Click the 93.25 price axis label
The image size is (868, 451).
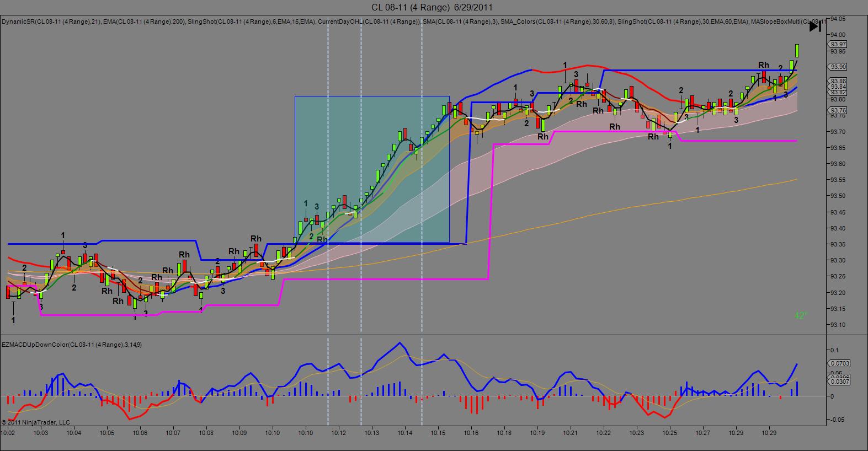pos(838,276)
